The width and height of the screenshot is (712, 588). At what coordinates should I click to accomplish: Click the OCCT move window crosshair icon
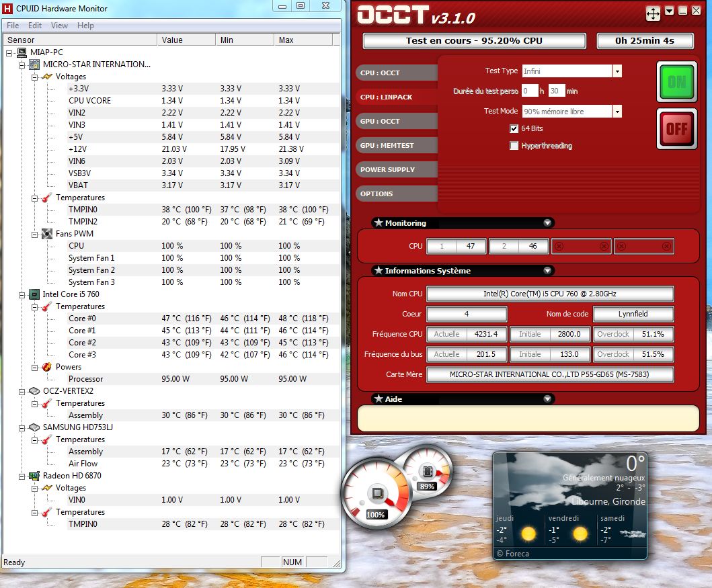pos(653,13)
